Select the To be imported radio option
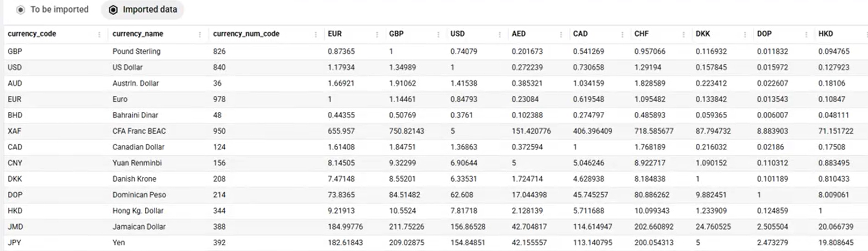 (x=21, y=10)
